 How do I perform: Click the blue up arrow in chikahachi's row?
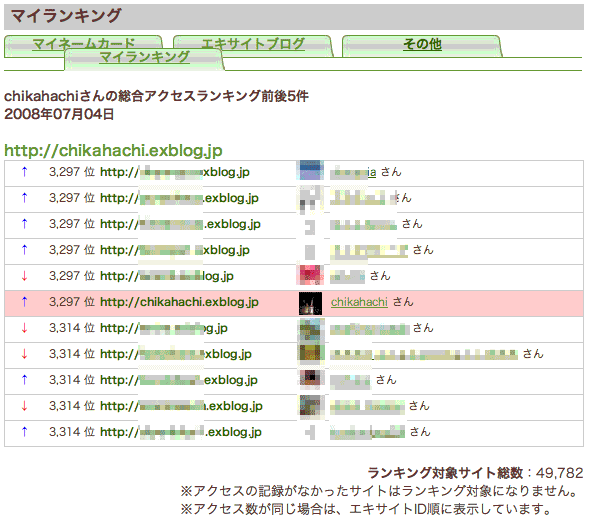click(x=24, y=302)
